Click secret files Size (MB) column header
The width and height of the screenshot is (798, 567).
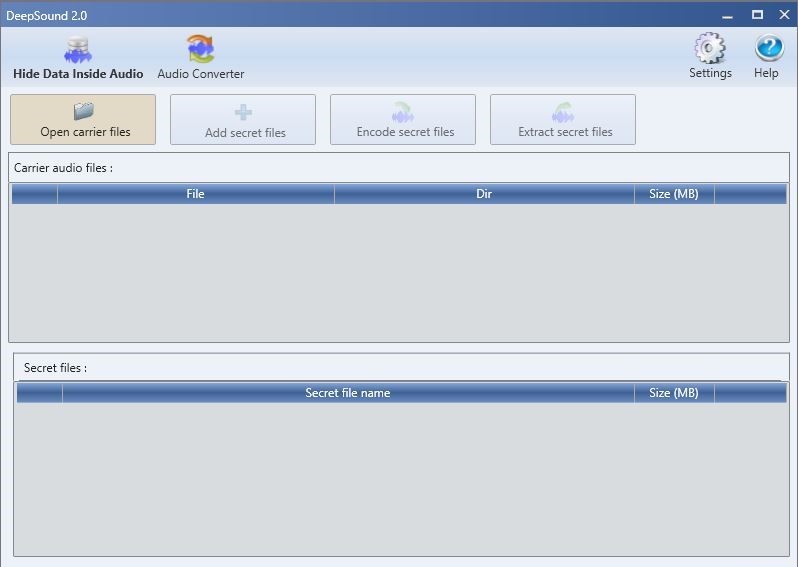click(x=673, y=393)
